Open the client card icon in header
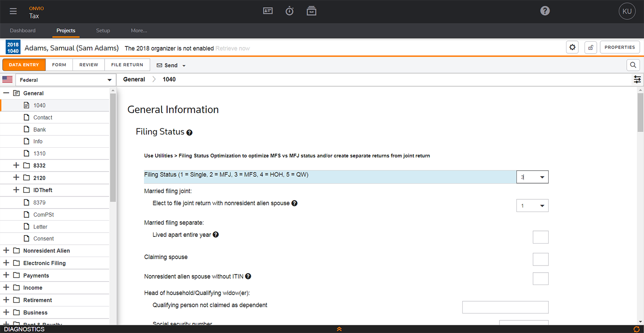The image size is (644, 333). [x=268, y=11]
